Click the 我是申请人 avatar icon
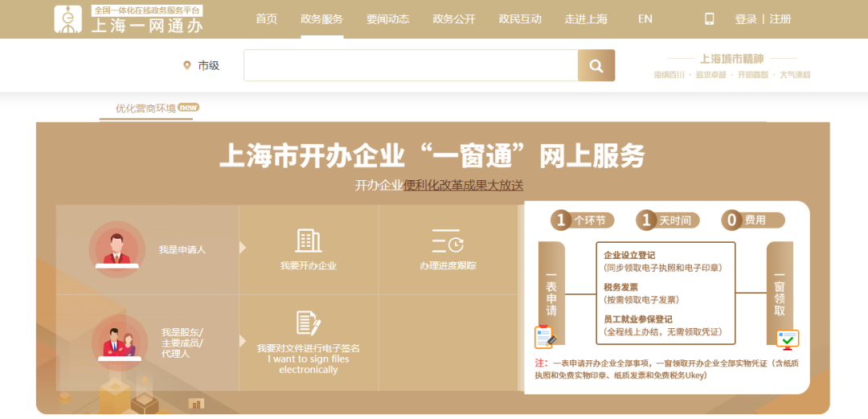The width and height of the screenshot is (868, 419). [117, 249]
